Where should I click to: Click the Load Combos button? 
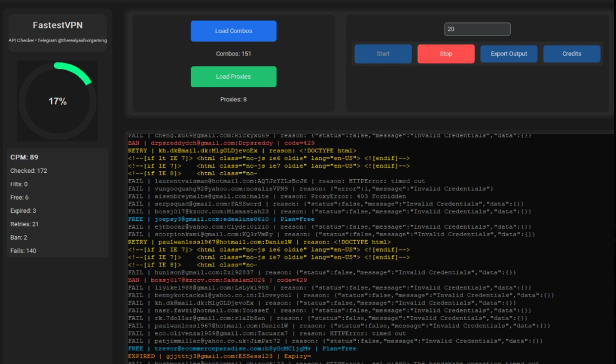click(233, 31)
